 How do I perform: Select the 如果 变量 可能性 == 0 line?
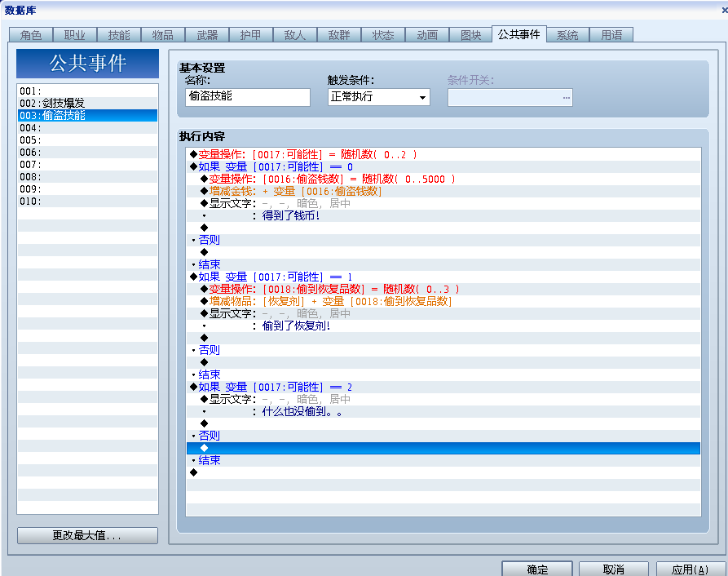(x=443, y=166)
